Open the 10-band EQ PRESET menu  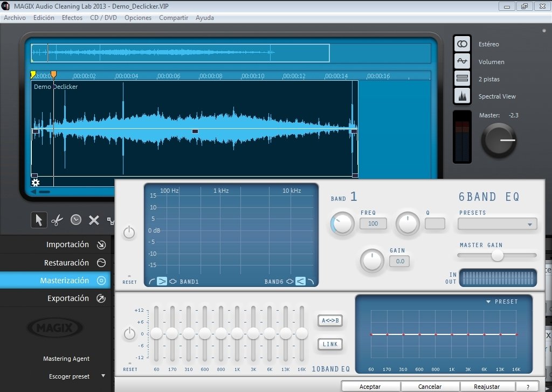click(502, 302)
